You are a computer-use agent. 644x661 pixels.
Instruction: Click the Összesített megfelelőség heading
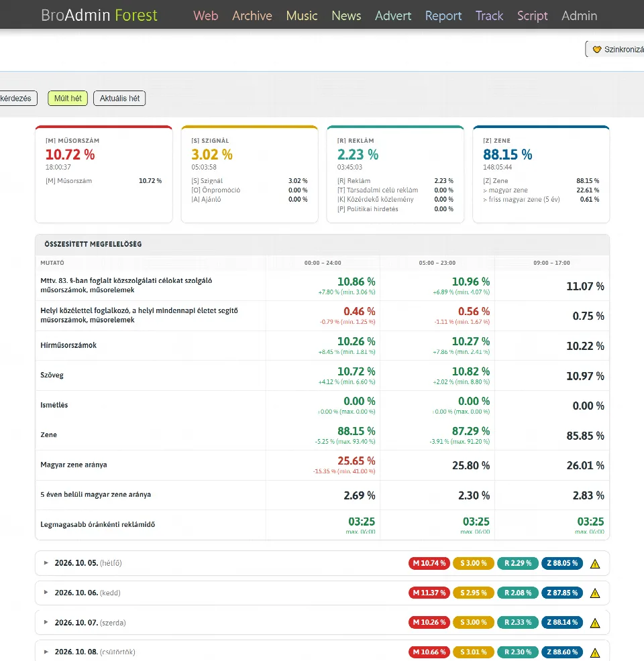tap(93, 244)
